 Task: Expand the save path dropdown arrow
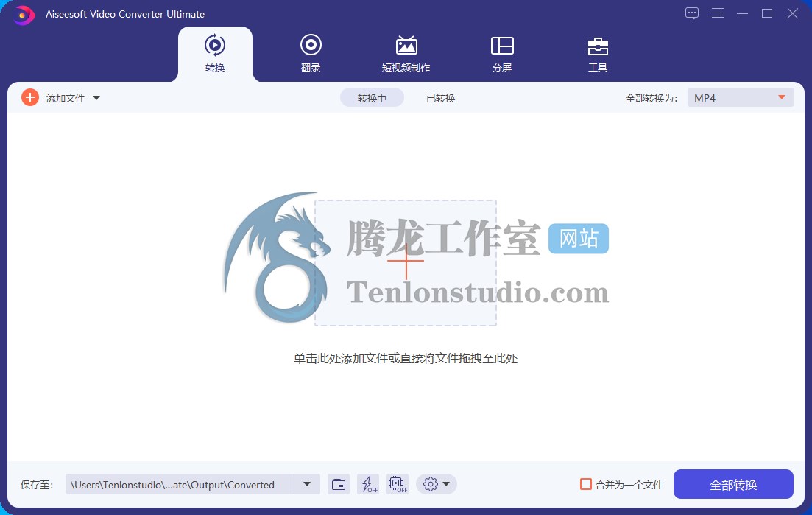[x=307, y=485]
